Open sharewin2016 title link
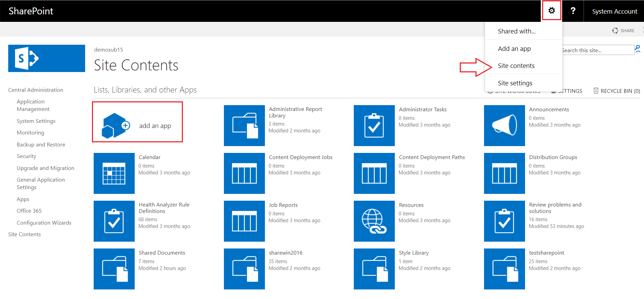The height and width of the screenshot is (299, 644). pyautogui.click(x=285, y=253)
